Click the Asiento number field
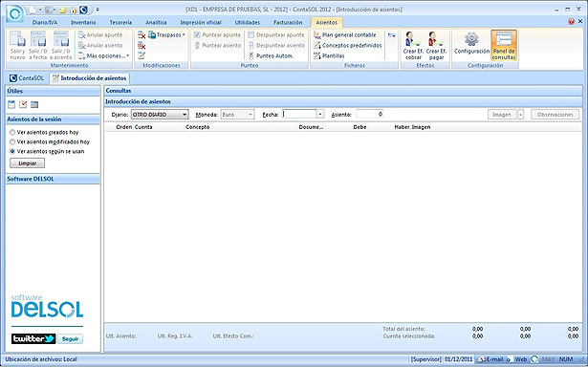 pos(370,114)
